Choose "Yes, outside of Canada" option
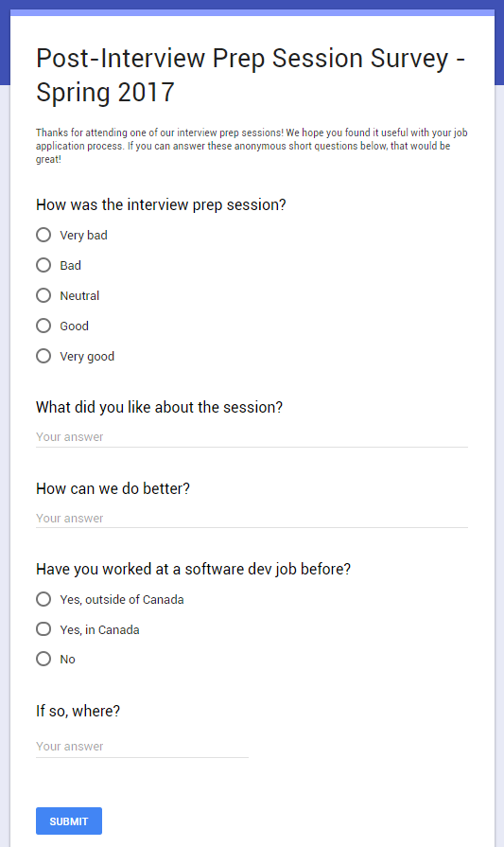 click(x=43, y=599)
